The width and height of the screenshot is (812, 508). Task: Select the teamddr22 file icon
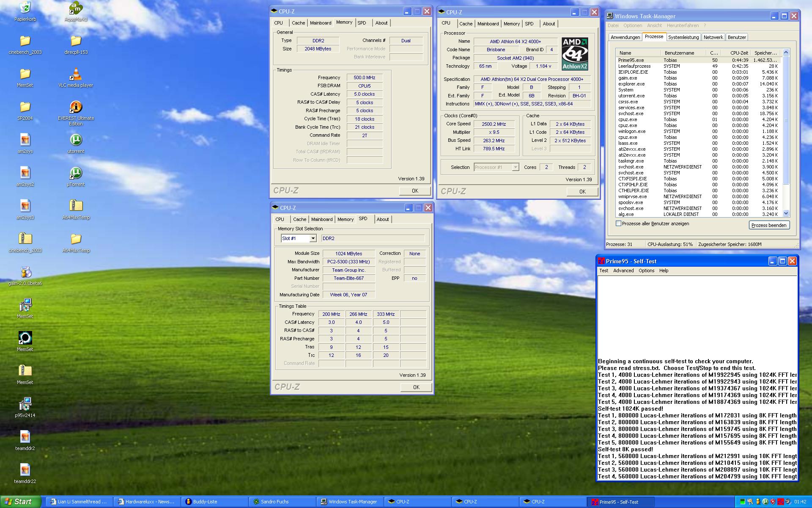25,470
